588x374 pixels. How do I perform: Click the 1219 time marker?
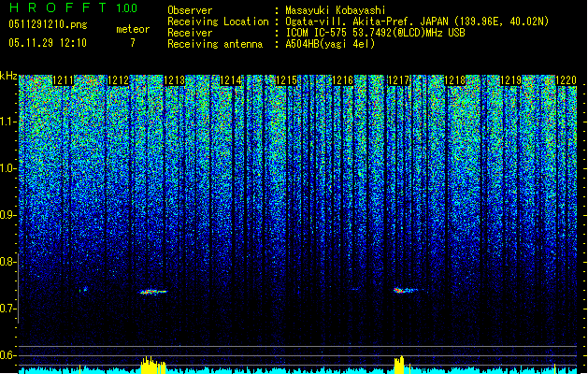pos(511,80)
